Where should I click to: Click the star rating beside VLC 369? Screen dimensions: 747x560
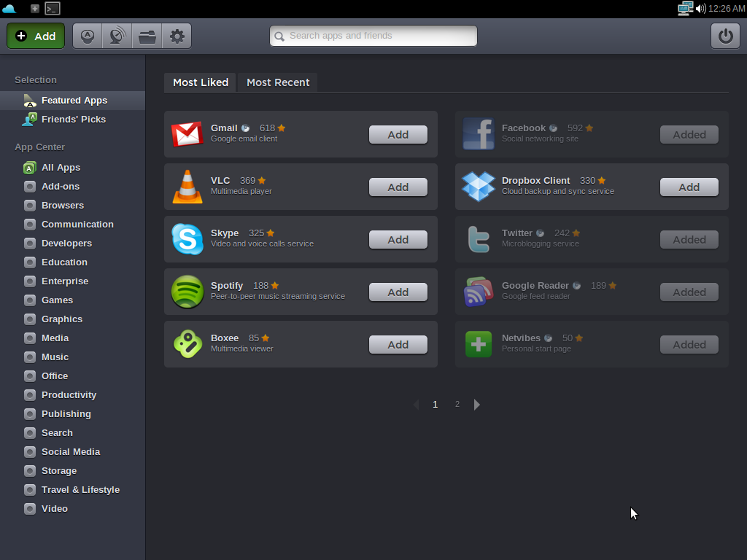click(262, 181)
